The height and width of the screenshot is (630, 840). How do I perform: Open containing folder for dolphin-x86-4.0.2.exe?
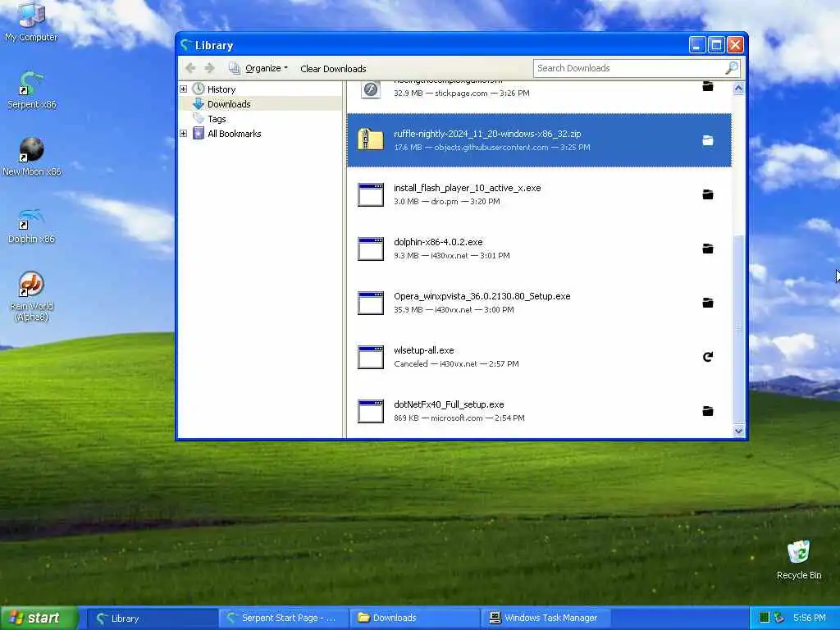tap(708, 248)
